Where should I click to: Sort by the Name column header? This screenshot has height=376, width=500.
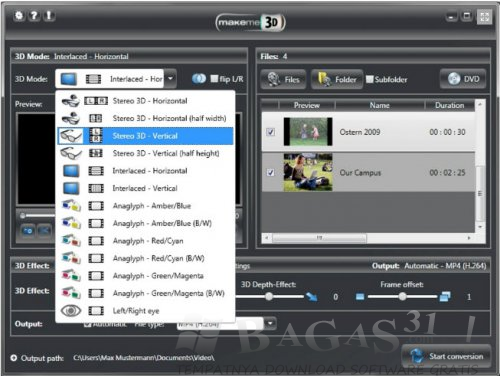pyautogui.click(x=380, y=105)
